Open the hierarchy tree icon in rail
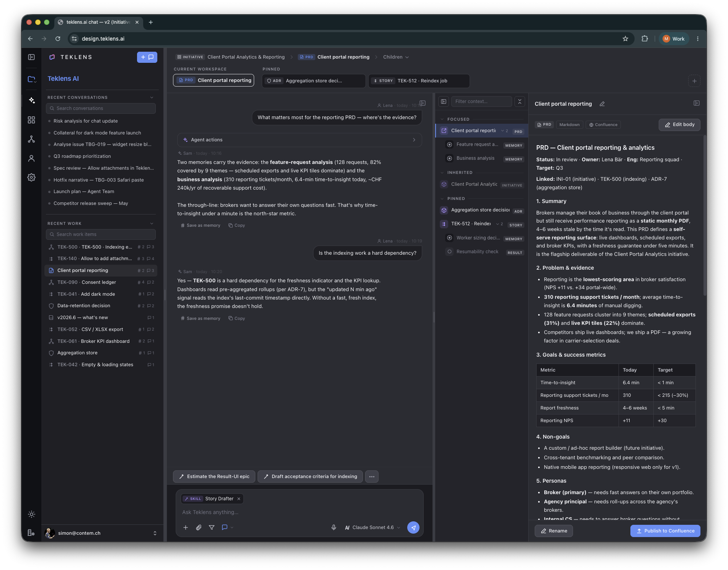The height and width of the screenshot is (570, 728). pyautogui.click(x=31, y=139)
